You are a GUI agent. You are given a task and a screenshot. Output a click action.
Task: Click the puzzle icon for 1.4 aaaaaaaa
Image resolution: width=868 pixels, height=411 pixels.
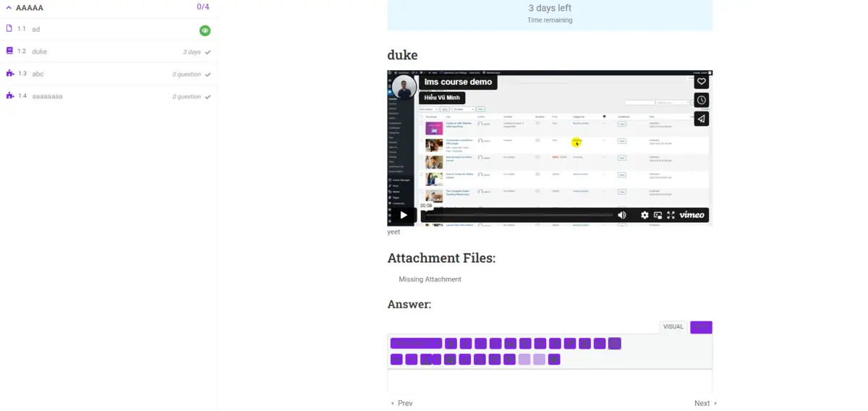pos(9,96)
